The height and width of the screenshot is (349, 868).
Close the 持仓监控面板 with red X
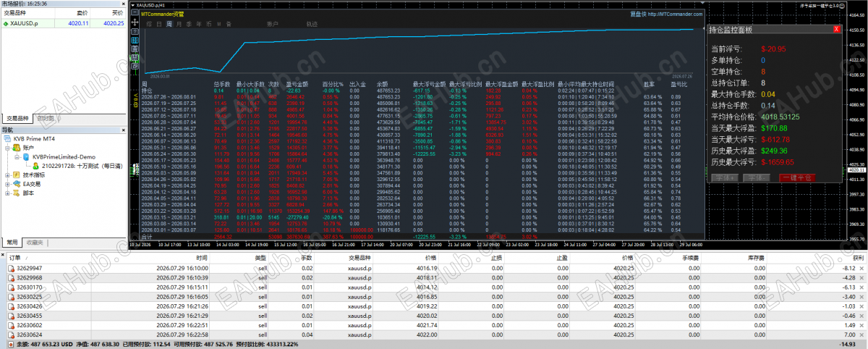click(837, 30)
